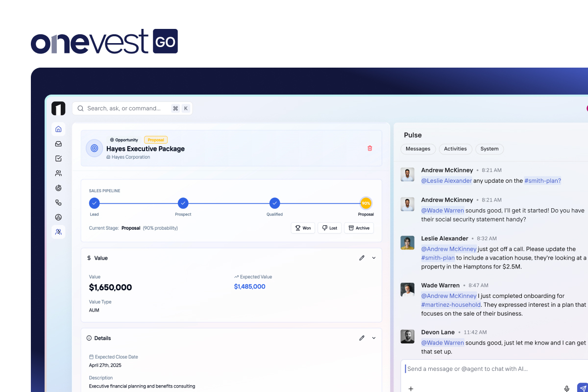588x392 pixels.
Task: Open #smith-plan tag in Leslie's message
Action: click(x=438, y=258)
